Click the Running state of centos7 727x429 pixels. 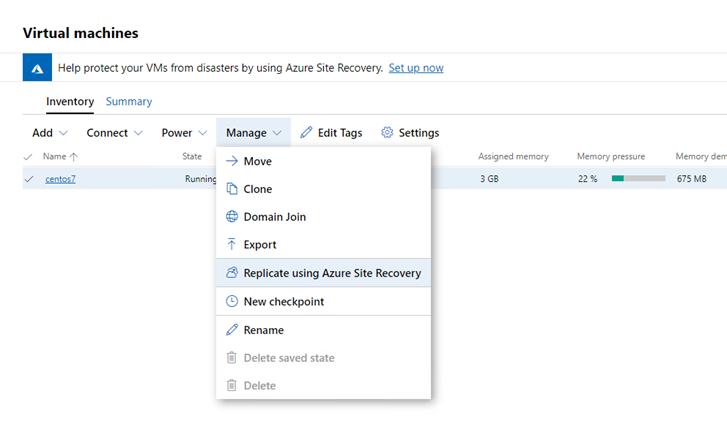tap(200, 179)
